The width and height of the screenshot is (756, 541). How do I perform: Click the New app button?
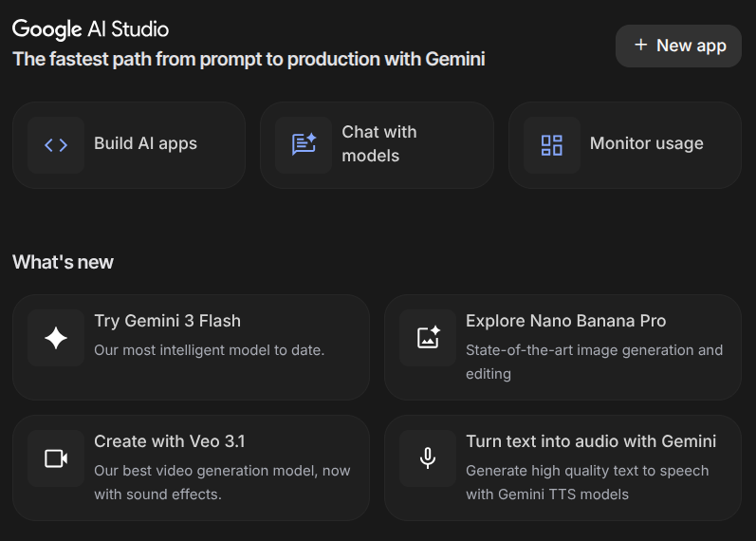coord(678,46)
